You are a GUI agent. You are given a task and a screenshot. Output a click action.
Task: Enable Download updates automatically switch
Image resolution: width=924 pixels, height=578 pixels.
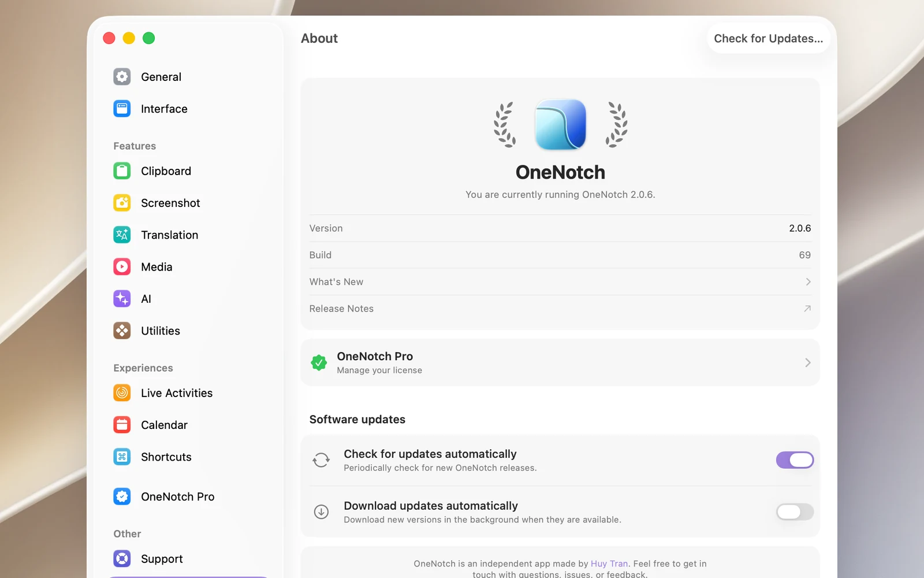point(795,512)
